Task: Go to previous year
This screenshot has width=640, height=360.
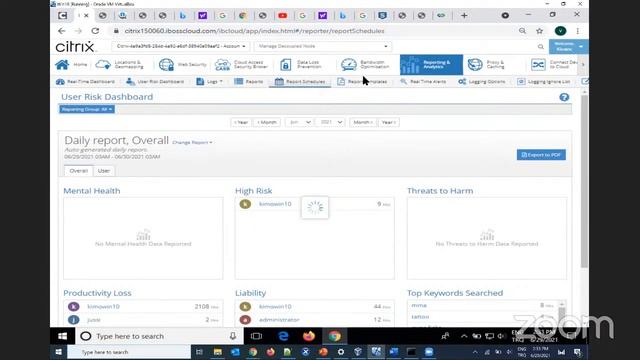Action: (241, 122)
